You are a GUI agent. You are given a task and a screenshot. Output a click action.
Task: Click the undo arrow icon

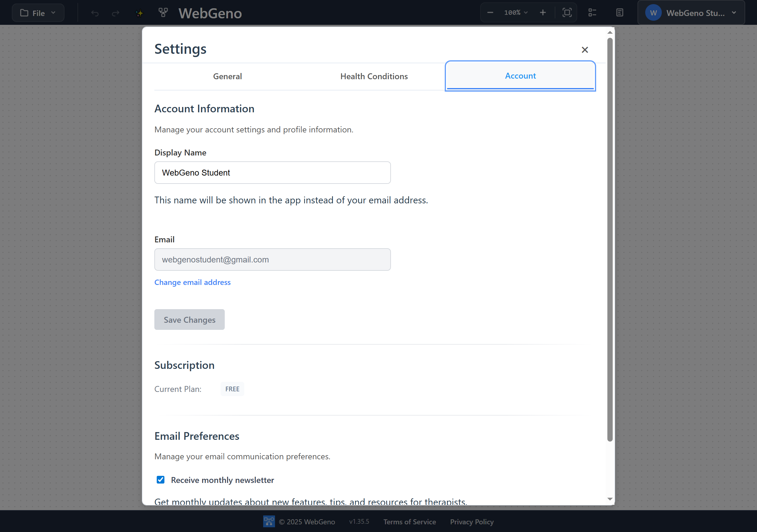[x=95, y=13]
